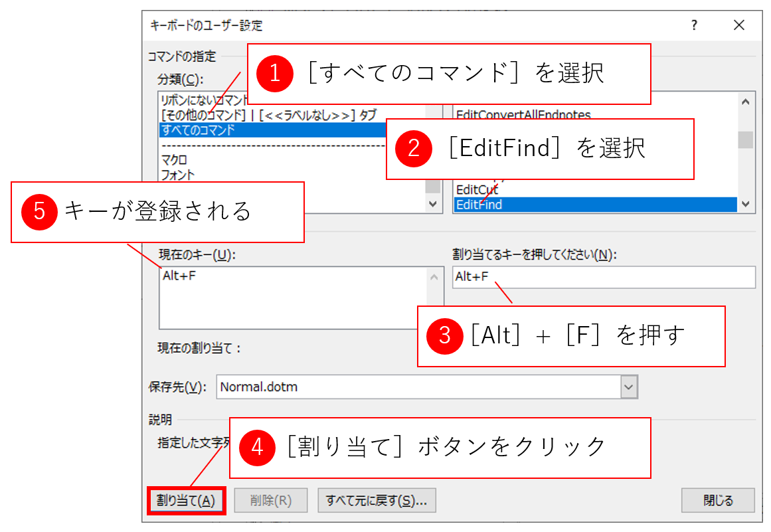Open the 保存先 Normal.dotm dropdown
Image resolution: width=771 pixels, height=532 pixels.
tap(628, 387)
